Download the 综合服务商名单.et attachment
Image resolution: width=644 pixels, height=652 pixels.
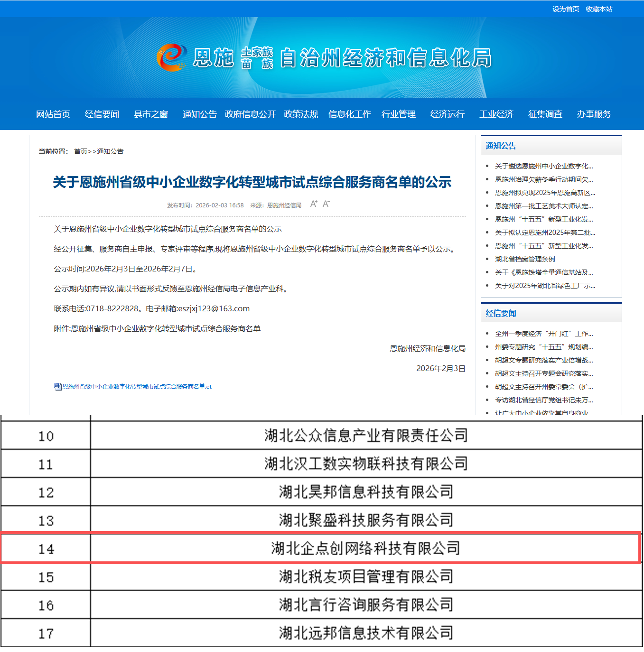point(137,387)
